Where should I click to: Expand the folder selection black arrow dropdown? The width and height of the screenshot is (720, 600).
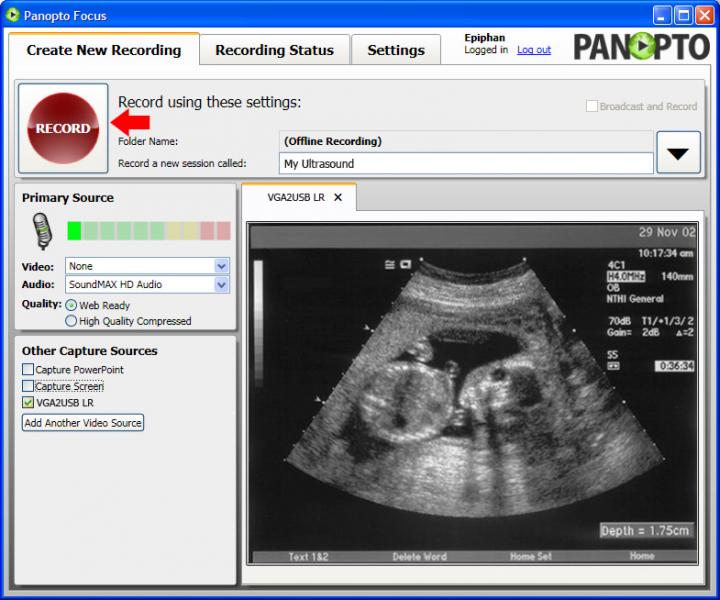pos(678,153)
